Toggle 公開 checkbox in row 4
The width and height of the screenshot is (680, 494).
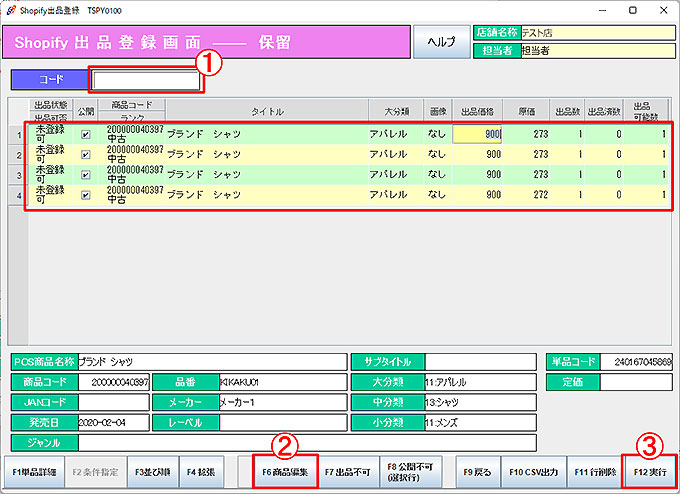85,195
